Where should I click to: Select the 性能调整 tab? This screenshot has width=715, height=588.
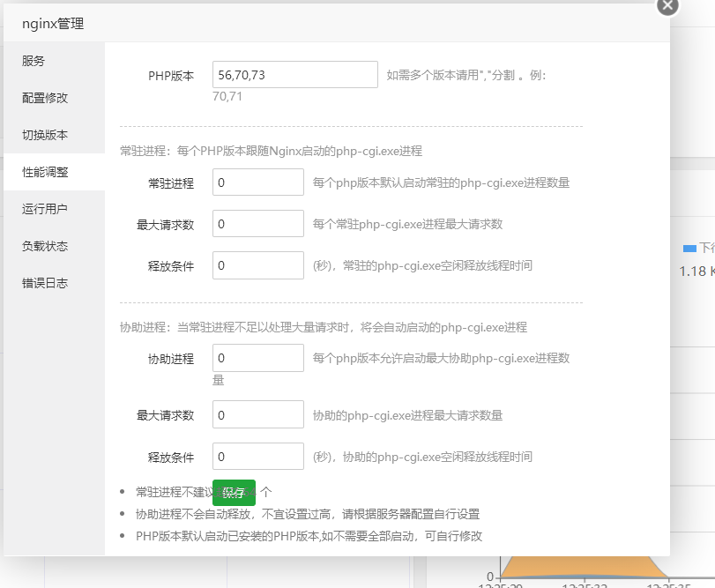tap(55, 172)
